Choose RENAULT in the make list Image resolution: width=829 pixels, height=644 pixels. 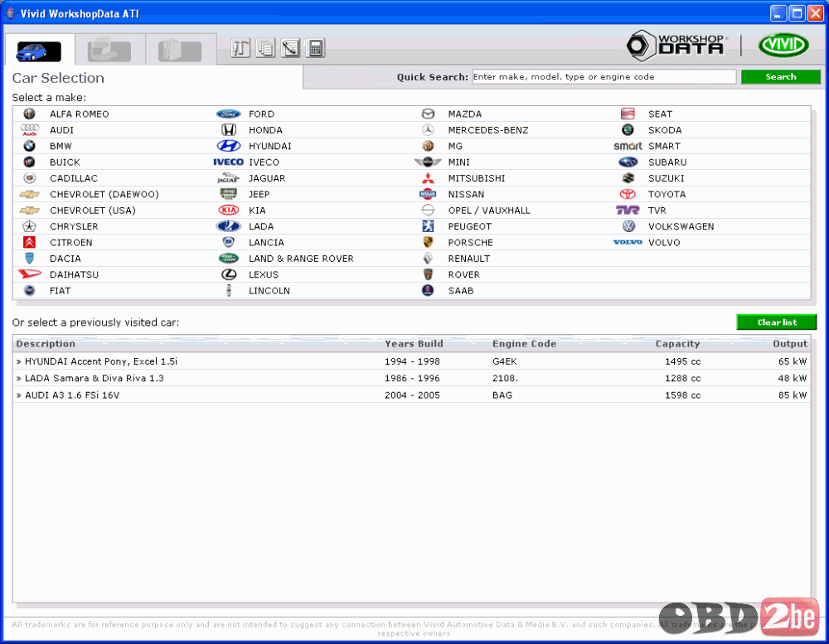click(x=469, y=259)
